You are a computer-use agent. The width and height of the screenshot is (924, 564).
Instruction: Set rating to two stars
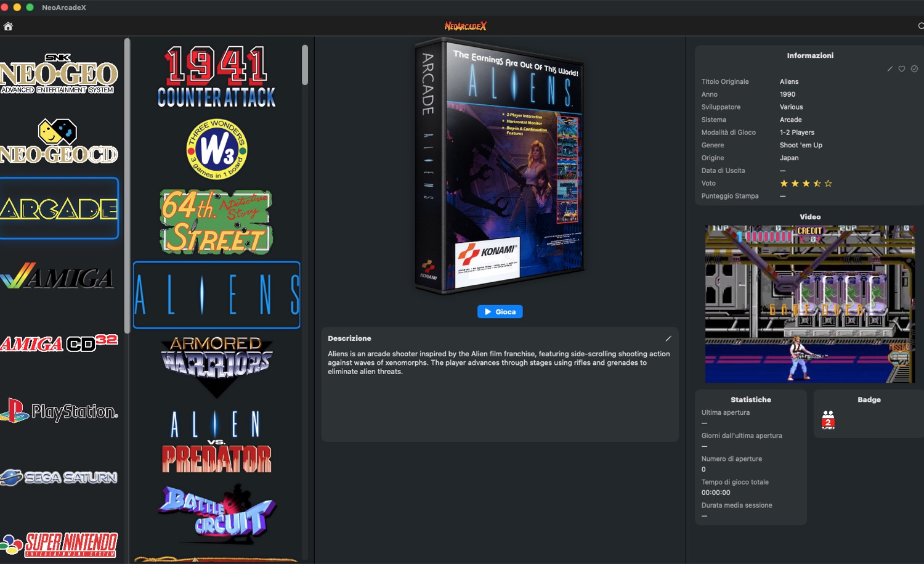(795, 184)
